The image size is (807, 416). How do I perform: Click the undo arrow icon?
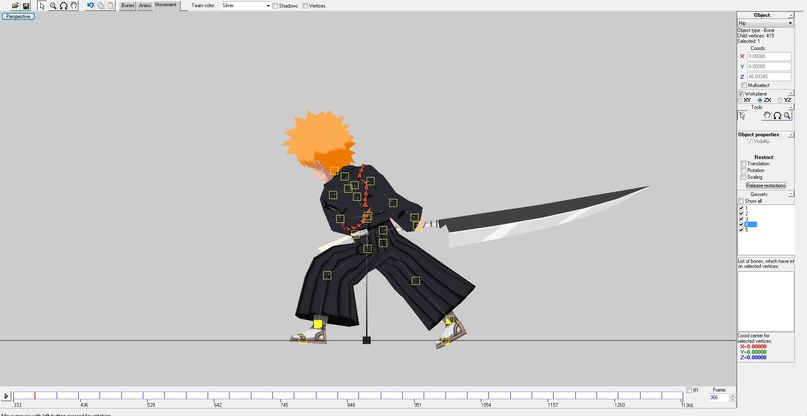[91, 6]
